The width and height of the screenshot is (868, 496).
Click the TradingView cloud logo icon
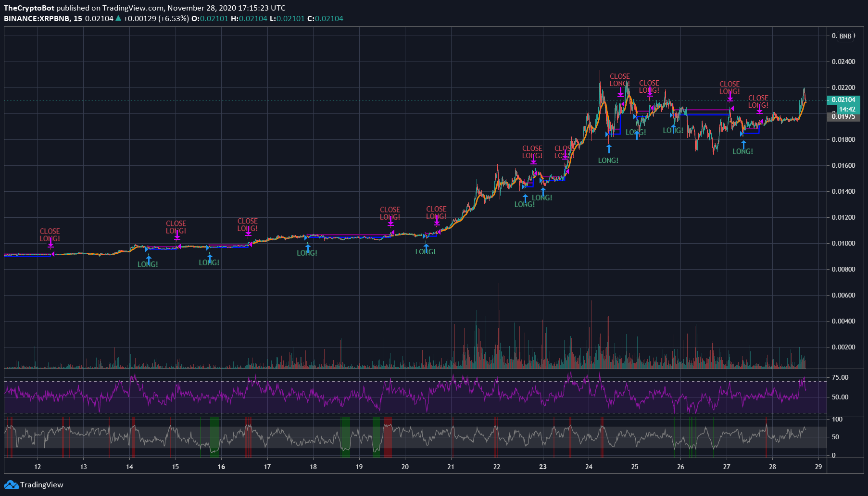pyautogui.click(x=11, y=484)
